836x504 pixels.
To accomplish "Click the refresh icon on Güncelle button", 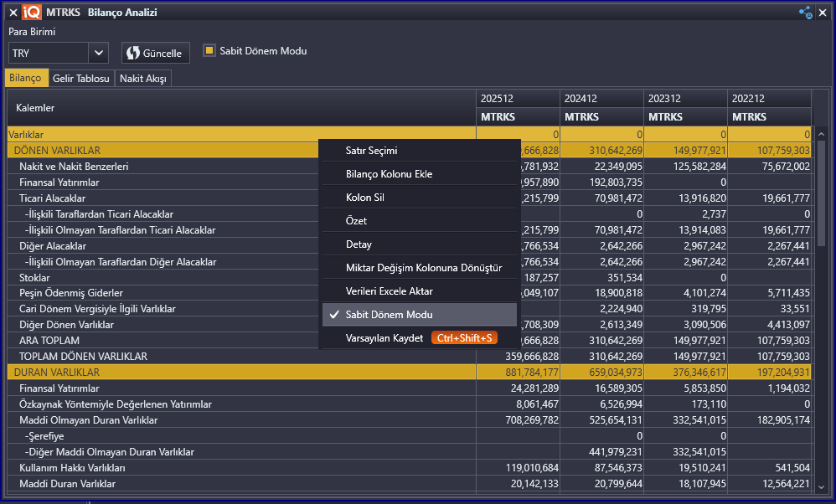I will coord(133,53).
